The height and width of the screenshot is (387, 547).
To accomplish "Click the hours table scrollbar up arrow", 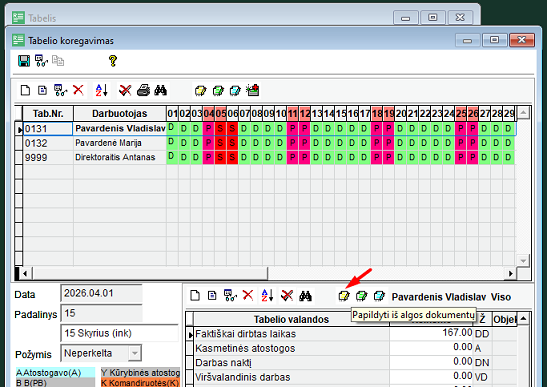I will click(x=524, y=318).
